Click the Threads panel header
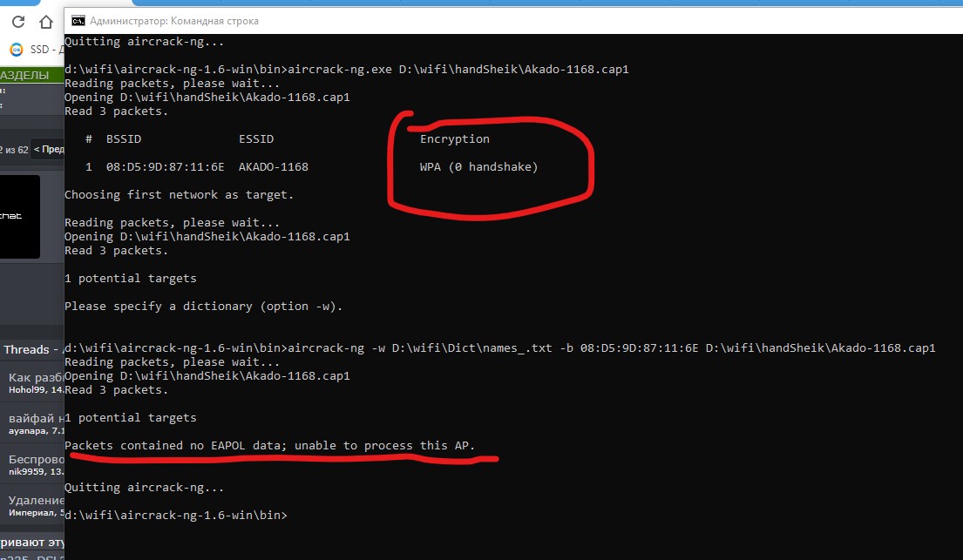This screenshot has width=963, height=560. pos(26,349)
